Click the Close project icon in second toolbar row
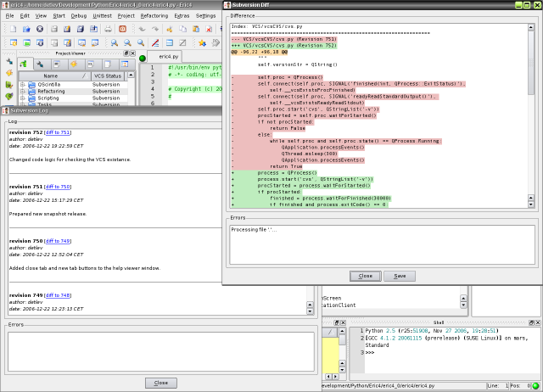The image size is (543, 392). coord(40,43)
